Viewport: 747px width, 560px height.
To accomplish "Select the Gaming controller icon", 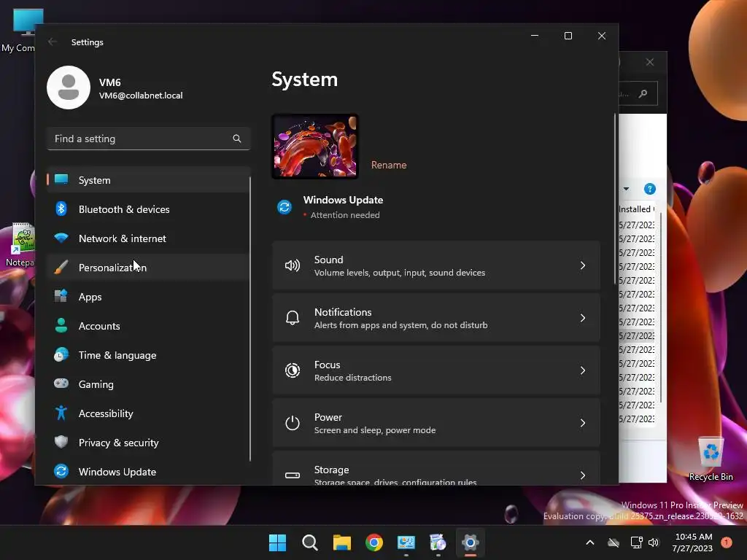I will click(x=61, y=384).
